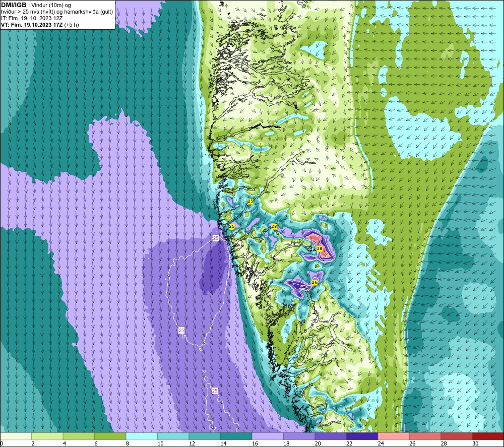Image resolution: width=504 pixels, height=447 pixels.
Task: Click the legend number 8
Action: click(128, 443)
